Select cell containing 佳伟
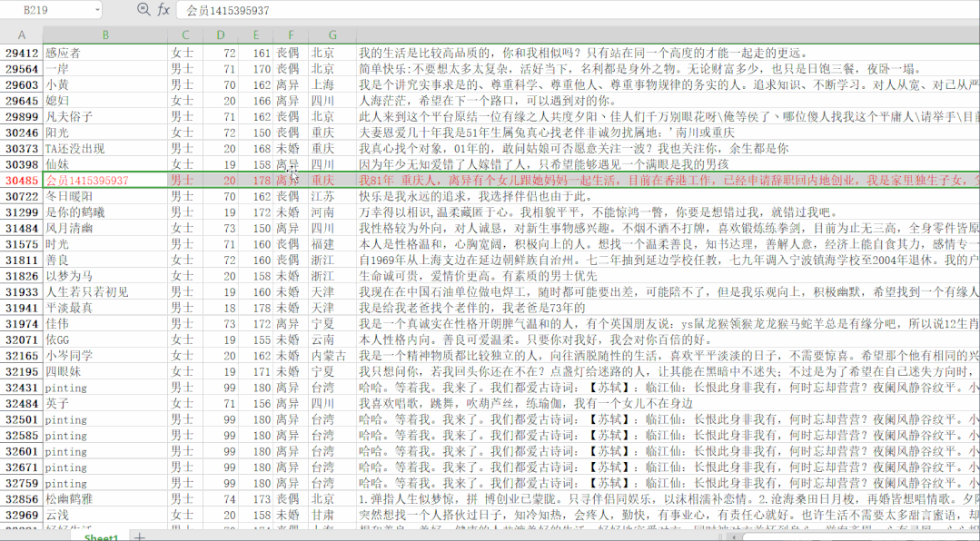Image resolution: width=980 pixels, height=541 pixels. point(105,323)
